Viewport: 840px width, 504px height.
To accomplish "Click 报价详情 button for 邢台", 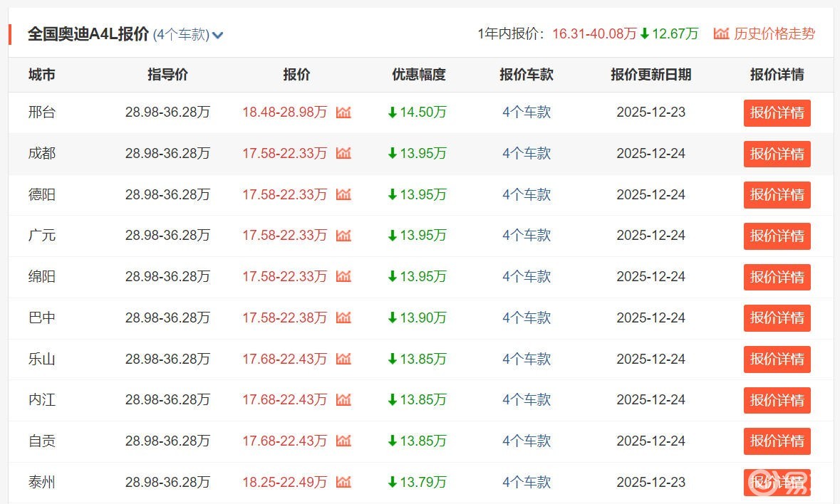I will click(x=777, y=113).
